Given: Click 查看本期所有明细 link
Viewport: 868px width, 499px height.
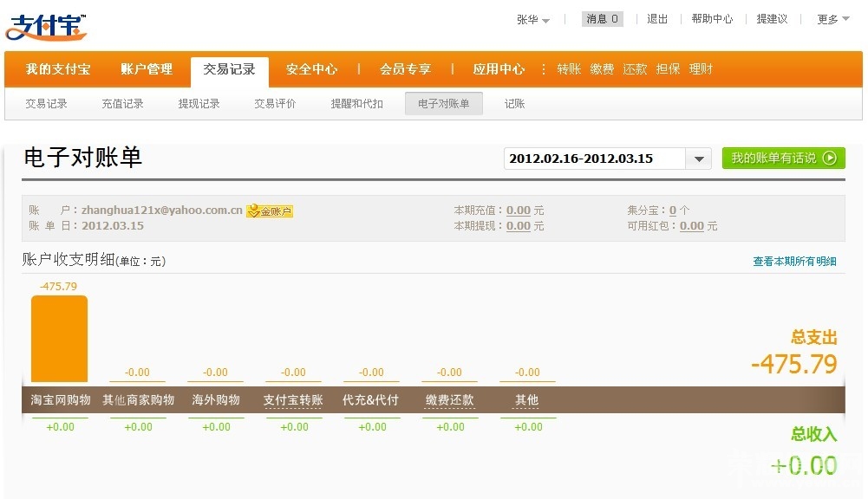Looking at the screenshot, I should coord(794,261).
